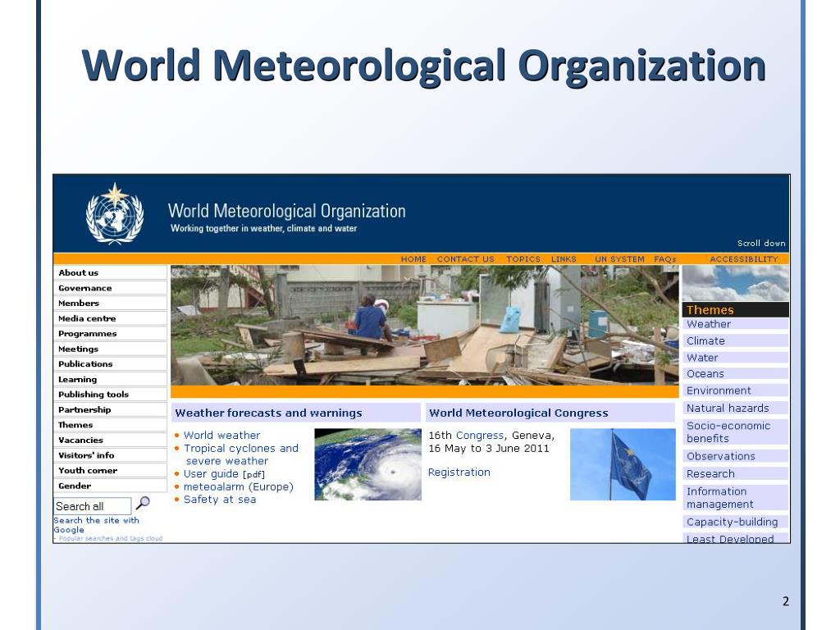Open Information management theme link

735,498
